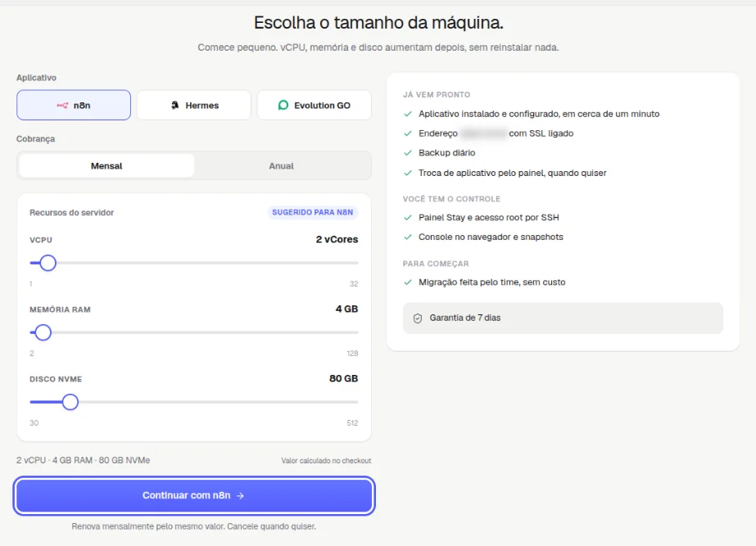Click the summary text 2 vCPU · 4 GB RAM · 80 GB NVMe
Viewport: 756px width, 546px height.
(83, 460)
